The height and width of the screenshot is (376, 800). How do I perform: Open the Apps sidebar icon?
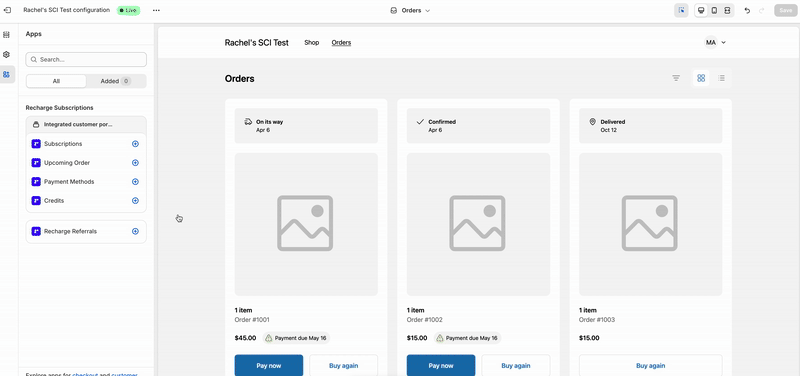pos(7,74)
